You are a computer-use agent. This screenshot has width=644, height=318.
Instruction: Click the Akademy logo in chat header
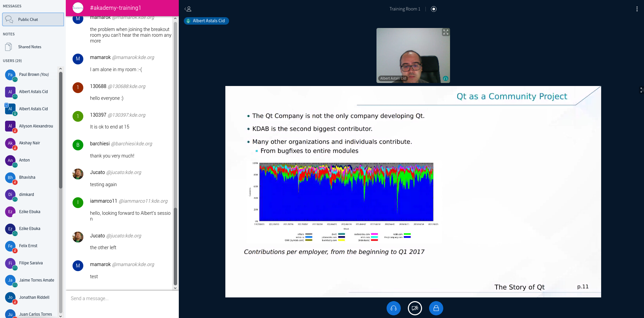78,8
